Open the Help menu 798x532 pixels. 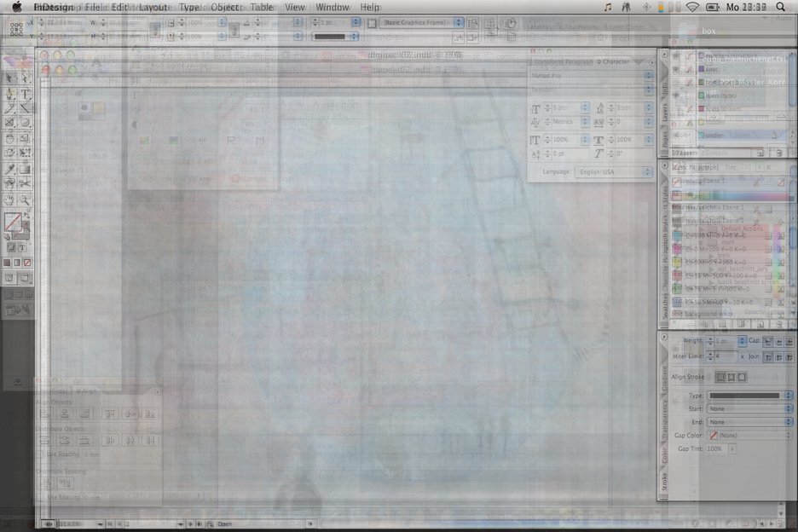[370, 7]
